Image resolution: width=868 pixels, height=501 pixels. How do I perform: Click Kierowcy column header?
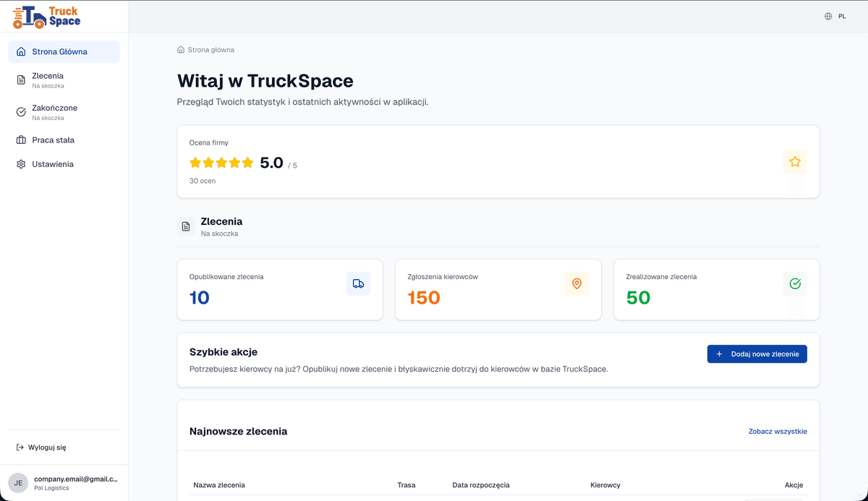pos(605,485)
